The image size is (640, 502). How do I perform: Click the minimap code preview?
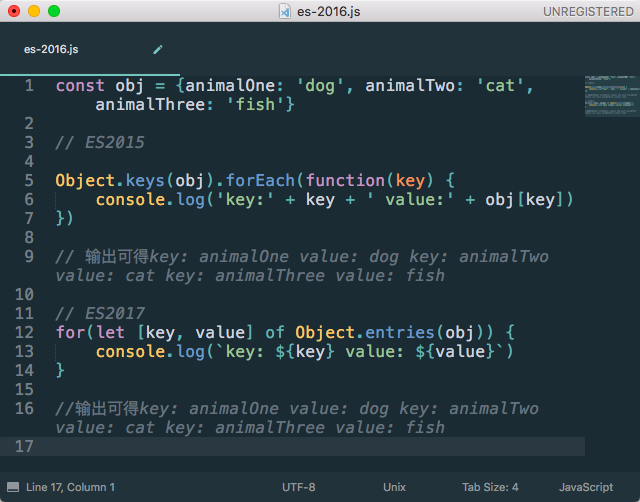coord(611,96)
